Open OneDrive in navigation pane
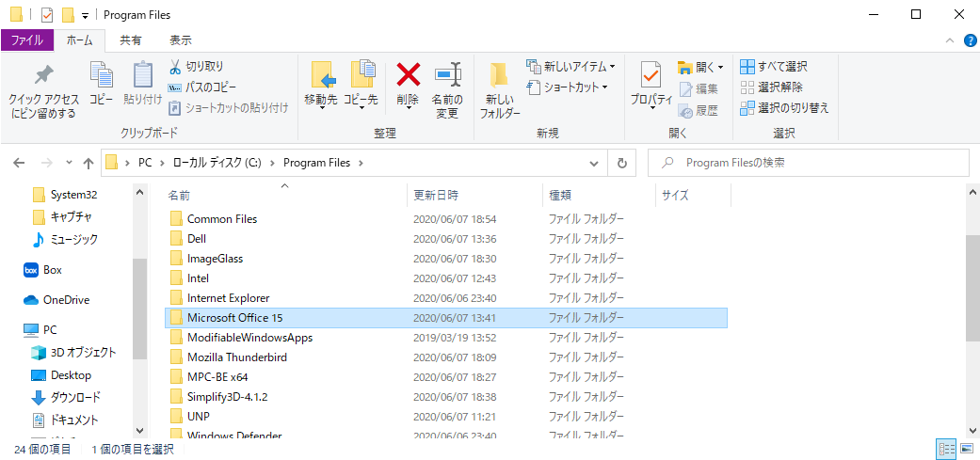 [56, 300]
